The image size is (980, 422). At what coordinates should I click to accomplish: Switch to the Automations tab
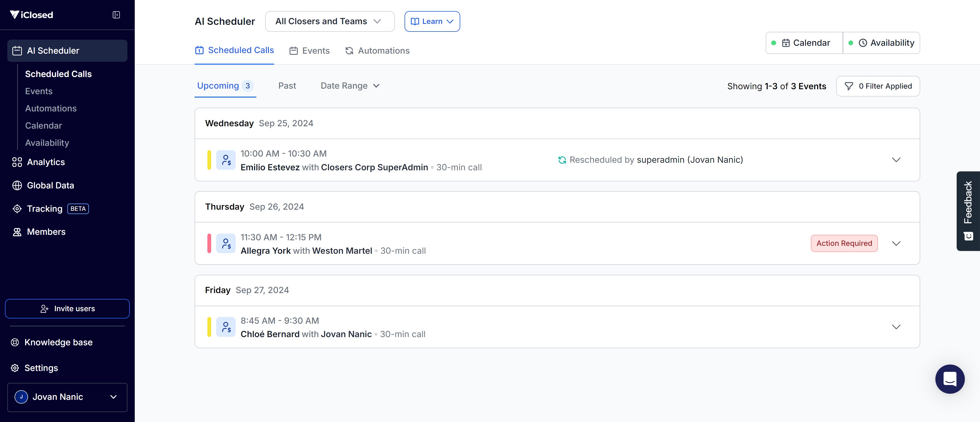click(377, 51)
